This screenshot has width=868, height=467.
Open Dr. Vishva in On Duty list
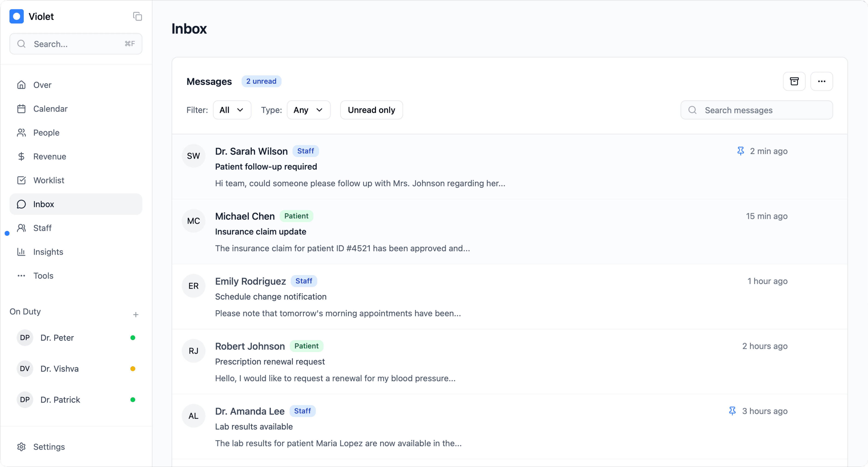[76, 369]
